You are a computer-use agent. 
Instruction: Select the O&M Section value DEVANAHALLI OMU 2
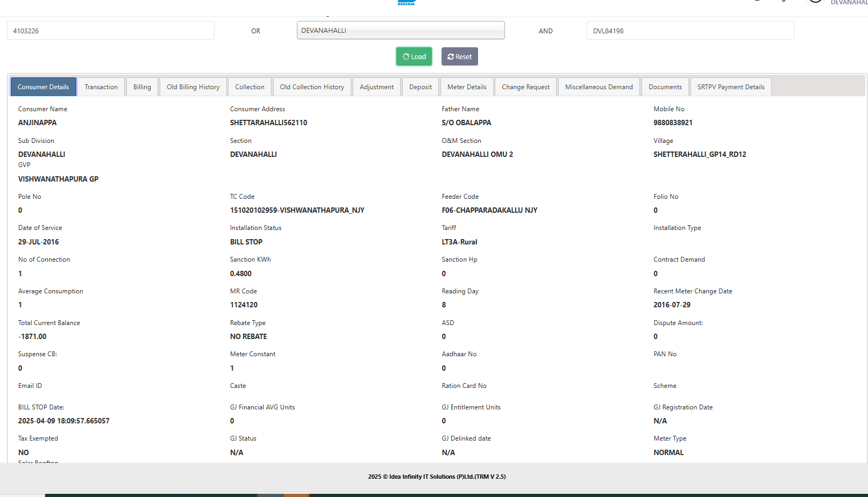pos(478,154)
